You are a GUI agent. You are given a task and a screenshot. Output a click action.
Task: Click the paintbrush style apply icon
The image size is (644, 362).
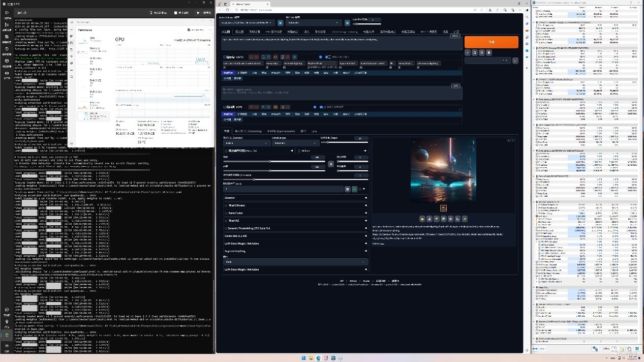(x=515, y=61)
